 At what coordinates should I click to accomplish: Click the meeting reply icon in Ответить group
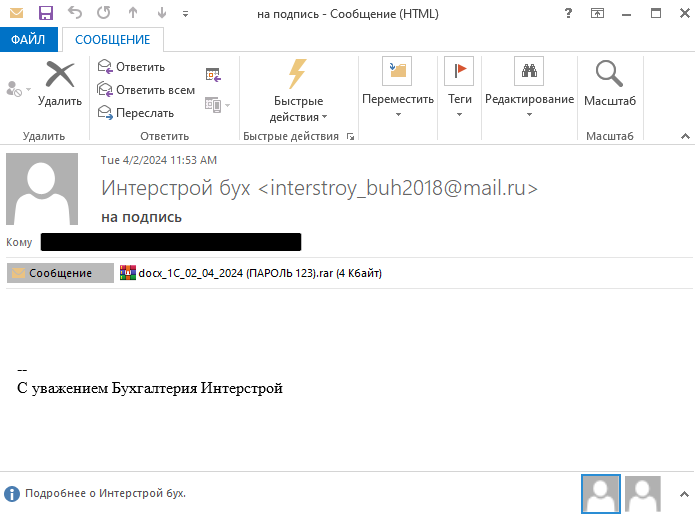coord(213,74)
